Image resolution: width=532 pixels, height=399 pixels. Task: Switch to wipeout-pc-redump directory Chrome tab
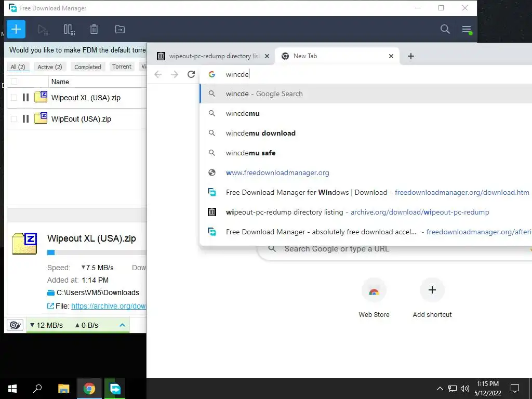click(214, 56)
